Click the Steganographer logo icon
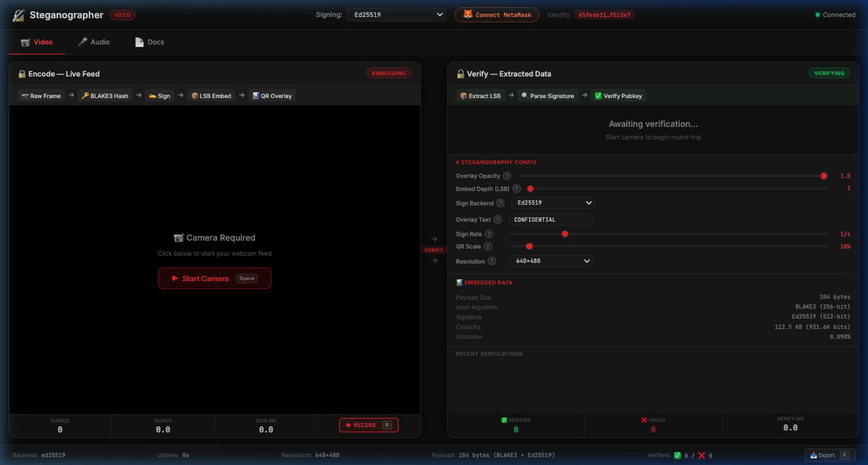Viewport: 868px width, 465px height. pyautogui.click(x=19, y=15)
